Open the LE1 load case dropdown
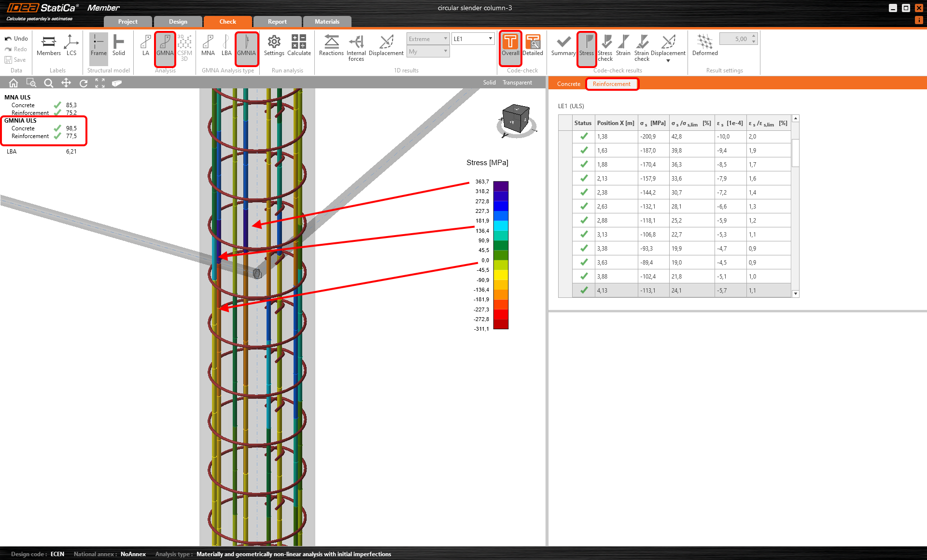The image size is (927, 560). [x=490, y=39]
